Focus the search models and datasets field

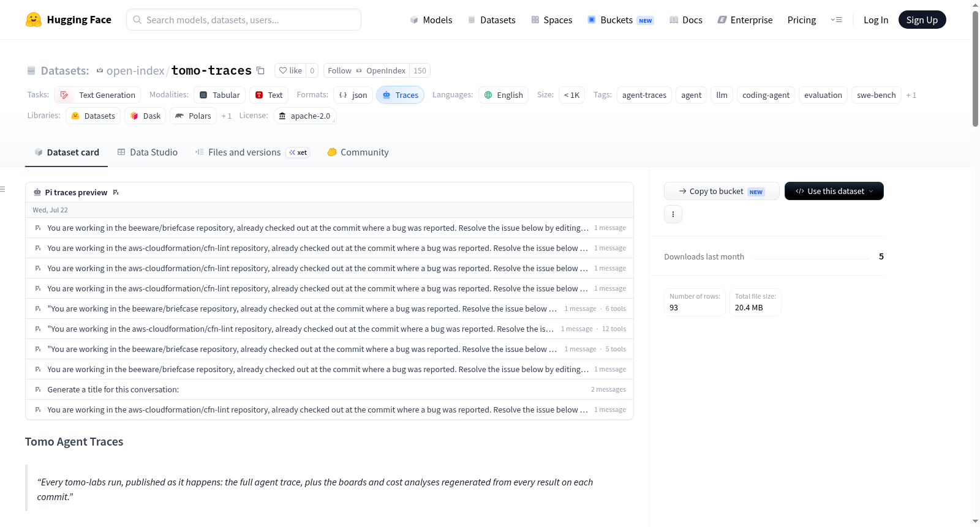pos(244,20)
